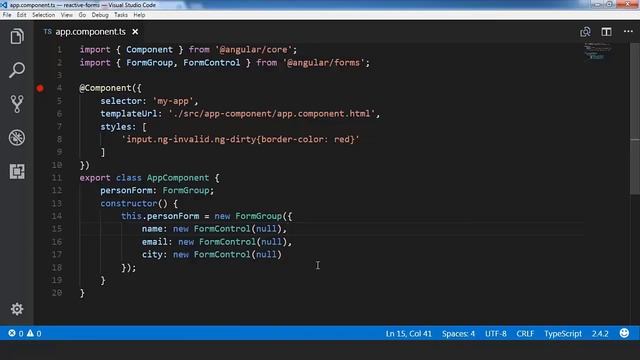This screenshot has height=360, width=640.
Task: Click UTF-8 encoding in status bar
Action: pos(496,333)
